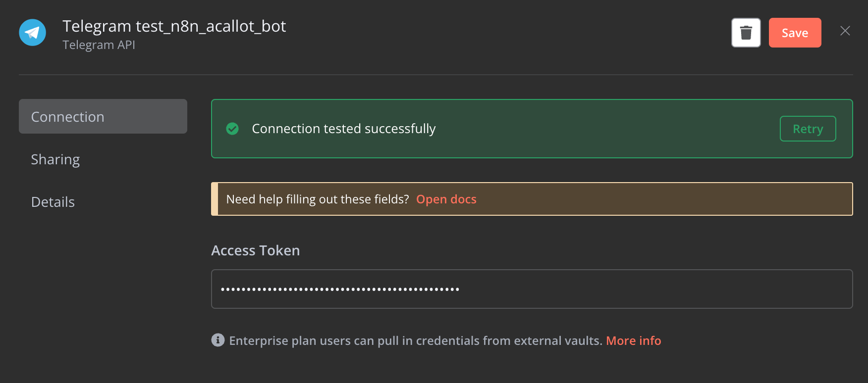
Task: Click the "Connection tested successfully" message
Action: click(x=344, y=129)
